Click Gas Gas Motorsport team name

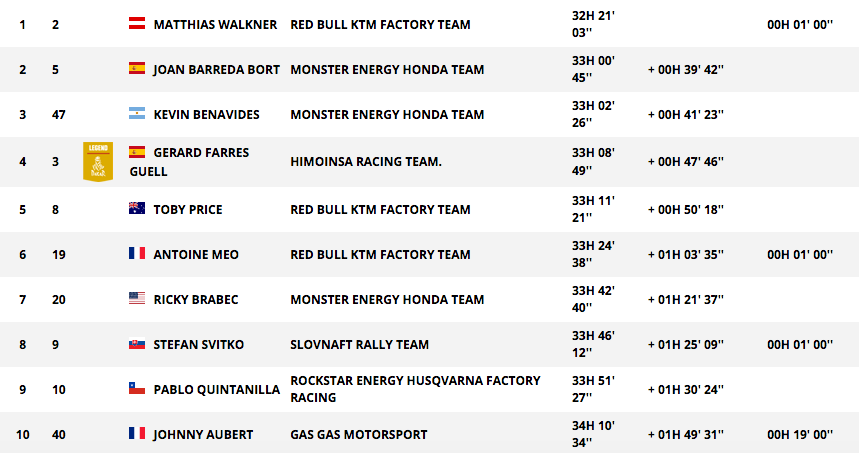pos(359,434)
